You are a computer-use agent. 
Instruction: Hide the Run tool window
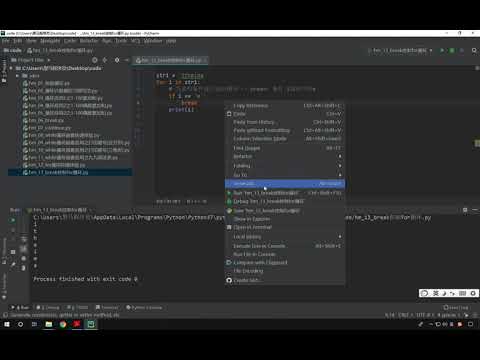(475, 210)
